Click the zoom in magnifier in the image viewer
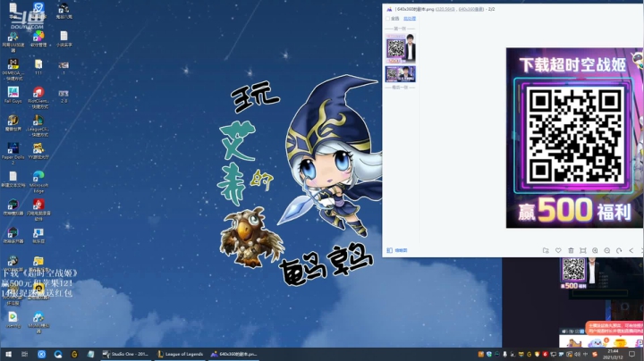644x361 pixels. click(595, 250)
